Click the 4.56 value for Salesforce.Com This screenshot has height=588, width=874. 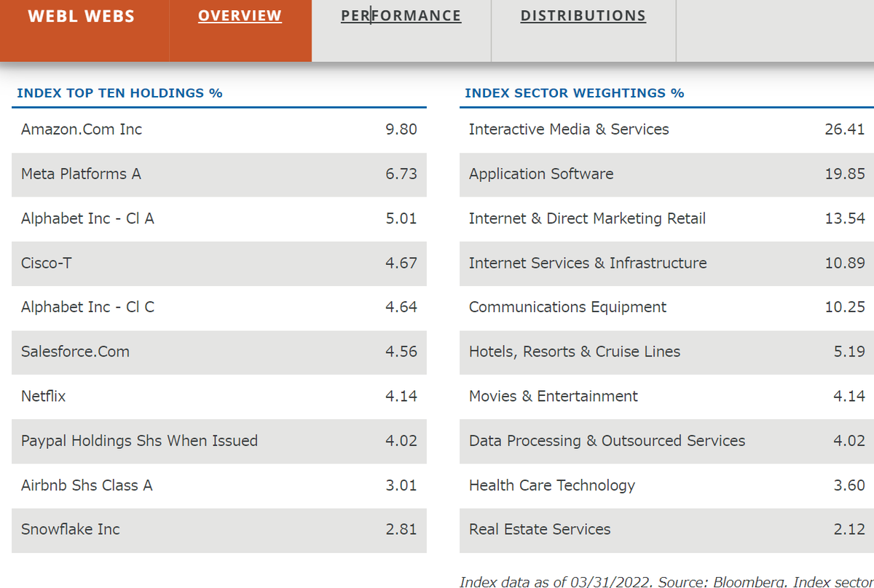401,351
